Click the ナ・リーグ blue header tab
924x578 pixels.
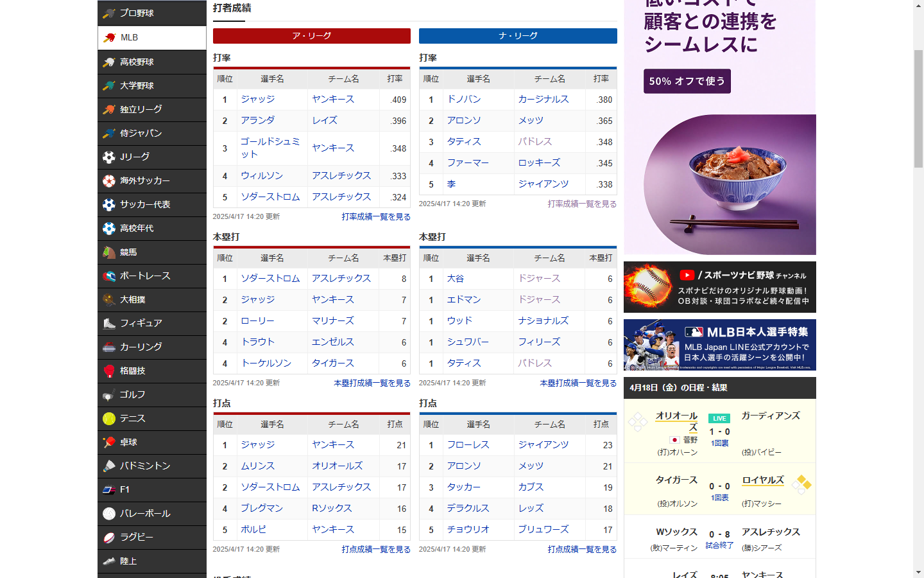pyautogui.click(x=518, y=36)
